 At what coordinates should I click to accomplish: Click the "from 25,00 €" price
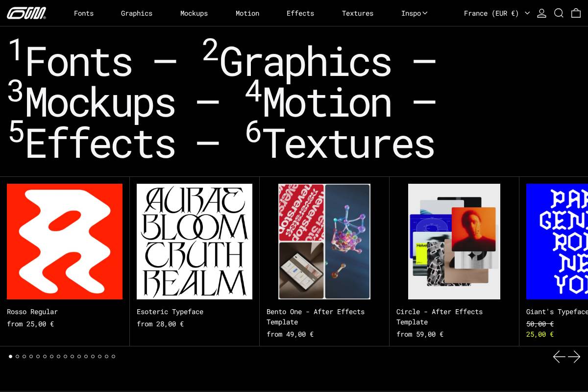30,324
